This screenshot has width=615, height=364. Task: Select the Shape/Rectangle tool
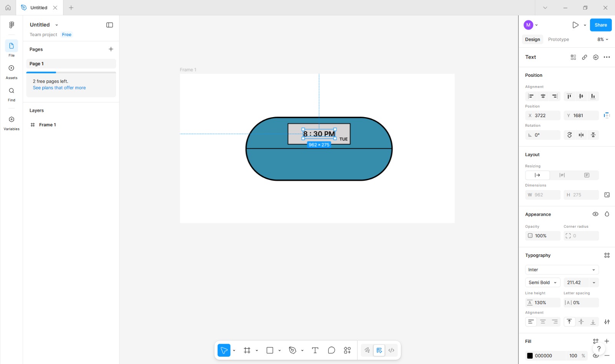[x=269, y=350]
